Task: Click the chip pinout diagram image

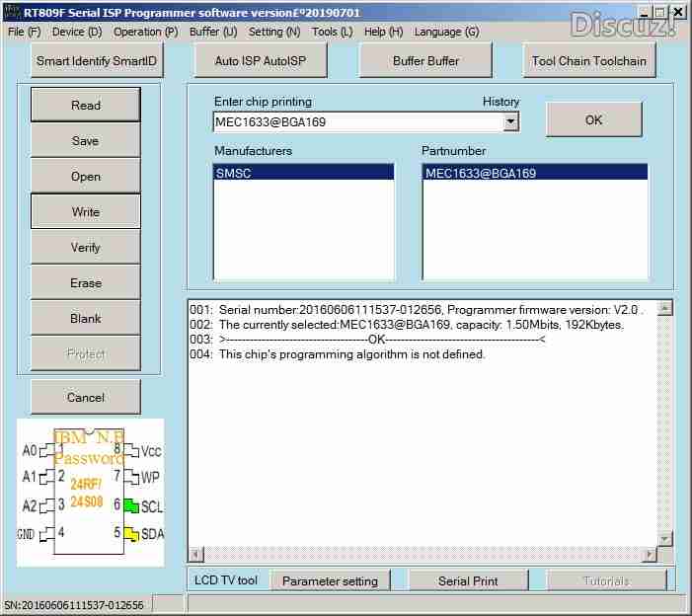Action: [91, 493]
